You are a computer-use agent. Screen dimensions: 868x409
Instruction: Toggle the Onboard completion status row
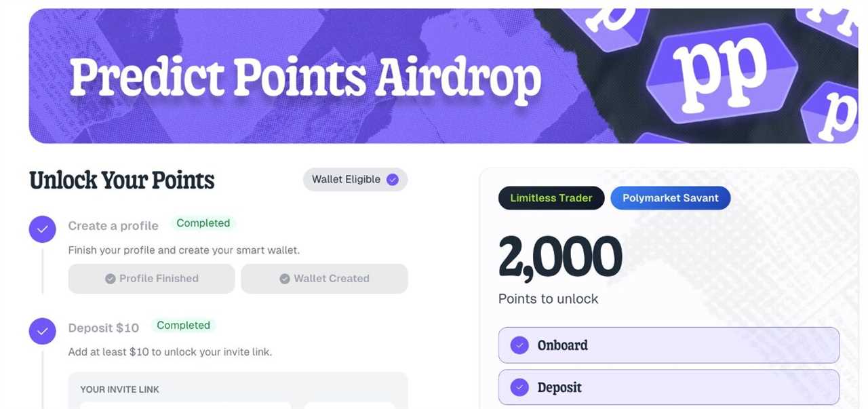coord(668,345)
